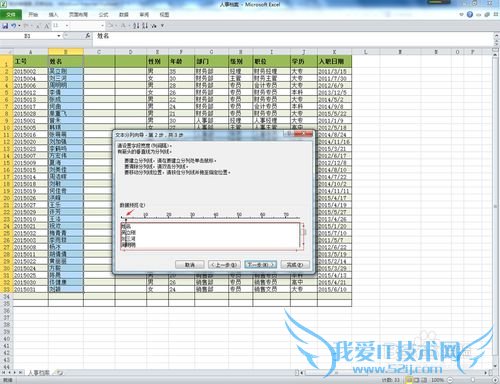Switch to the 插入 (Insert) ribbon tab
The width and height of the screenshot is (500, 384).
click(53, 15)
